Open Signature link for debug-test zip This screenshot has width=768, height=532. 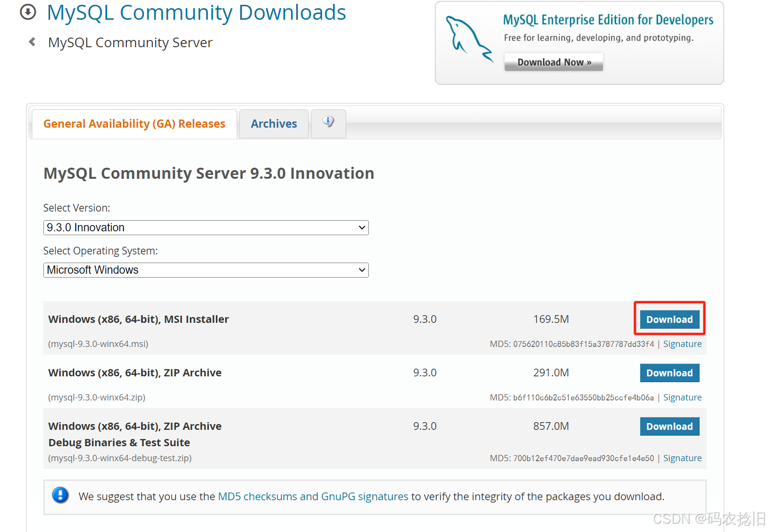pyautogui.click(x=682, y=458)
